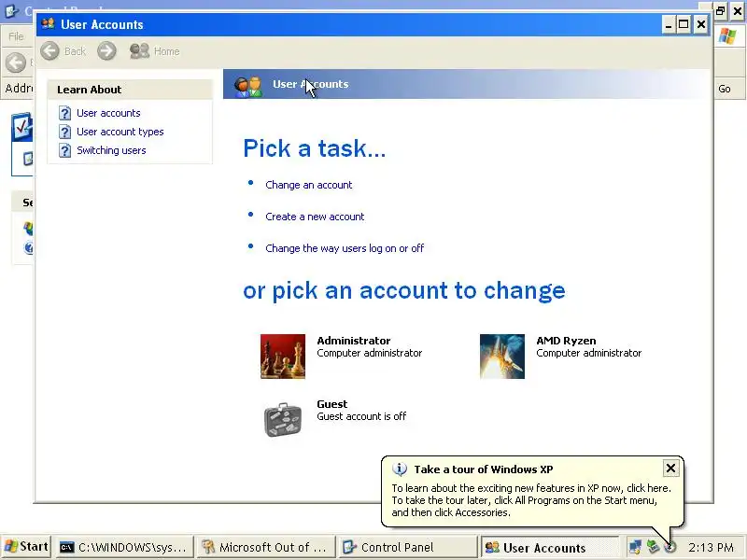Click the Administrator account name
This screenshot has height=560, width=747.
pyautogui.click(x=354, y=341)
